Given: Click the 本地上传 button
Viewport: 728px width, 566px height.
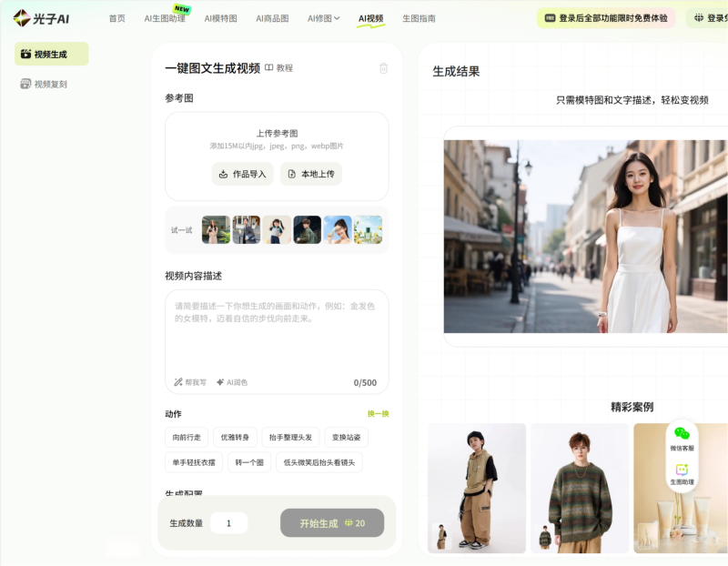Looking at the screenshot, I should click(311, 174).
